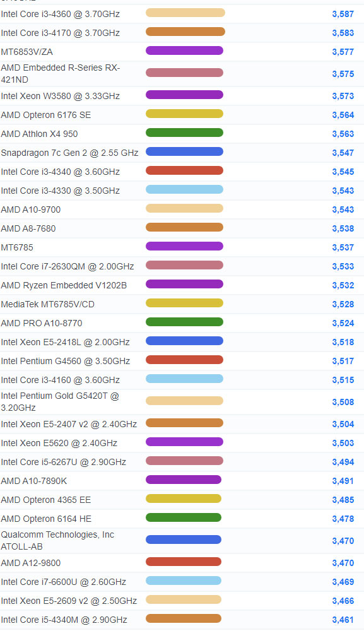Open Intel Core i3-4160 @ 3.60GHz

click(61, 380)
